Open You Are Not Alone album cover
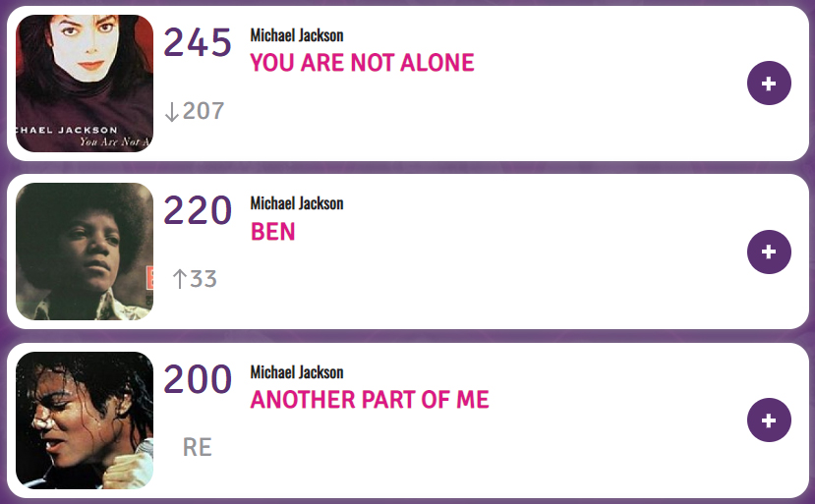This screenshot has height=504, width=815. [85, 84]
